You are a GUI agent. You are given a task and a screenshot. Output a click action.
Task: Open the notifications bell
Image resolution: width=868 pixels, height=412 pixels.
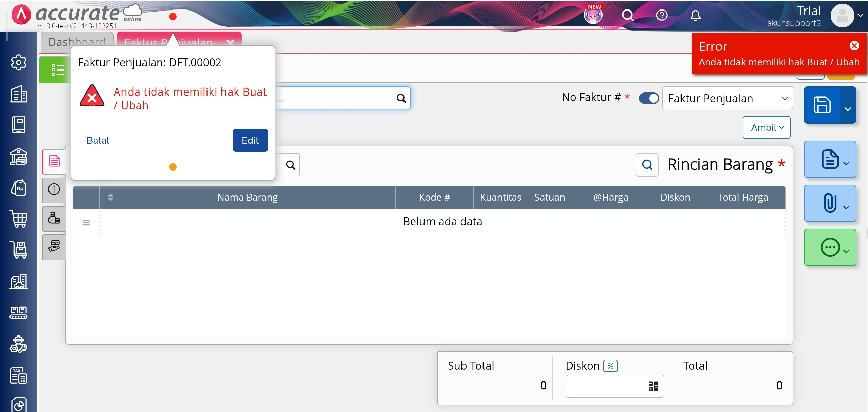coord(695,15)
